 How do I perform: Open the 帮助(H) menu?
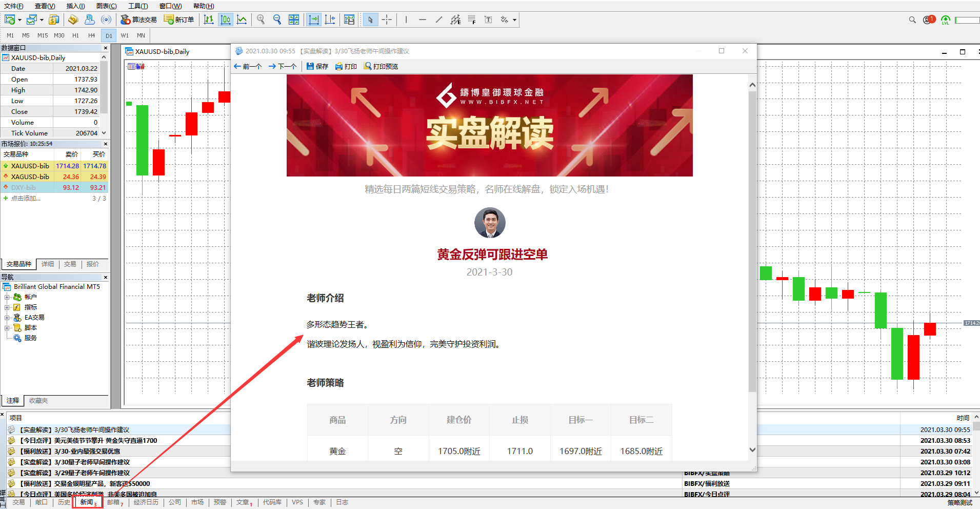coord(204,6)
